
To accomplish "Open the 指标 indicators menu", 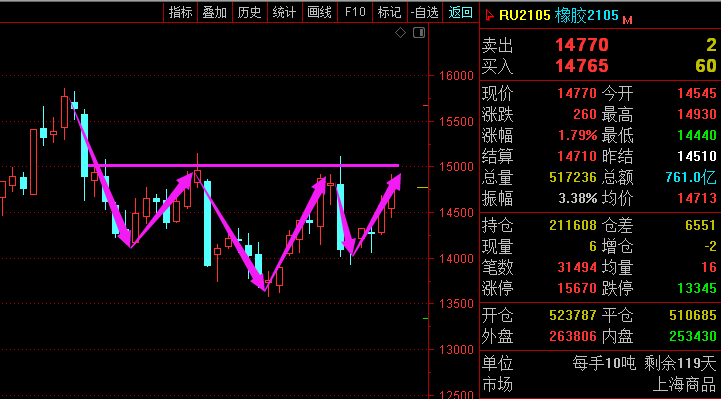I will pyautogui.click(x=180, y=12).
